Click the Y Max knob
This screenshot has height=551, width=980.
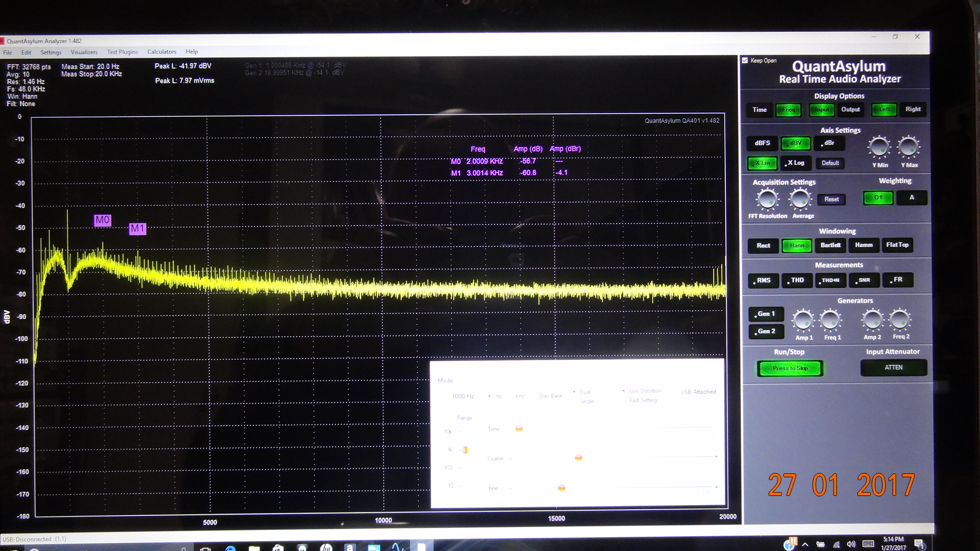(909, 147)
